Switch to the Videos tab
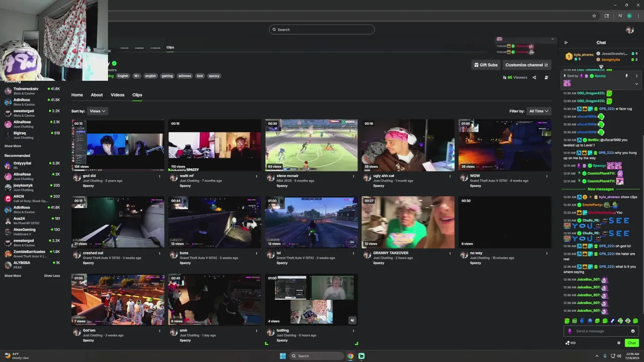 pyautogui.click(x=117, y=95)
